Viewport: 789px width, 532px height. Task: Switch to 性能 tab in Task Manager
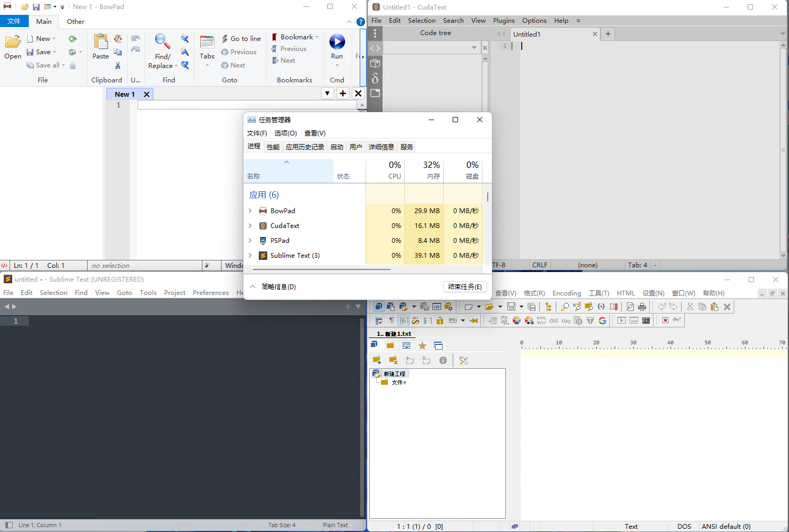(x=273, y=147)
